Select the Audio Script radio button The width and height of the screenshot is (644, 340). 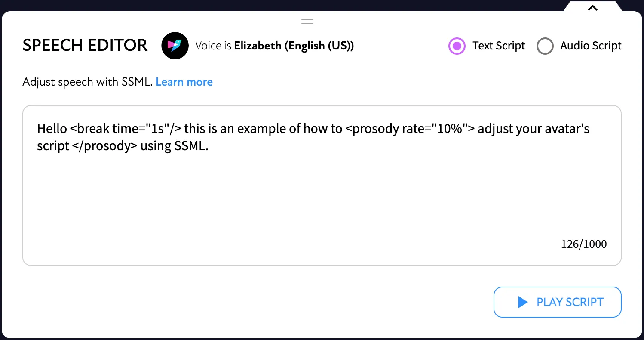click(x=545, y=46)
